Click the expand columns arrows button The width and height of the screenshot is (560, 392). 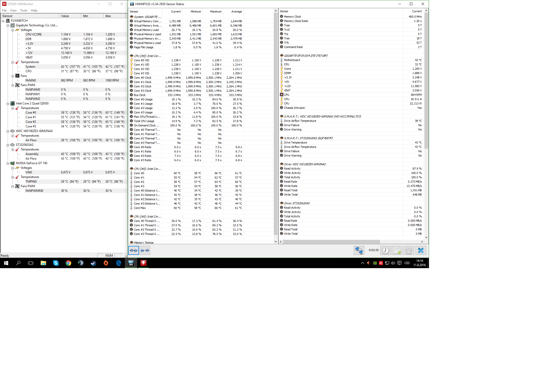click(133, 251)
